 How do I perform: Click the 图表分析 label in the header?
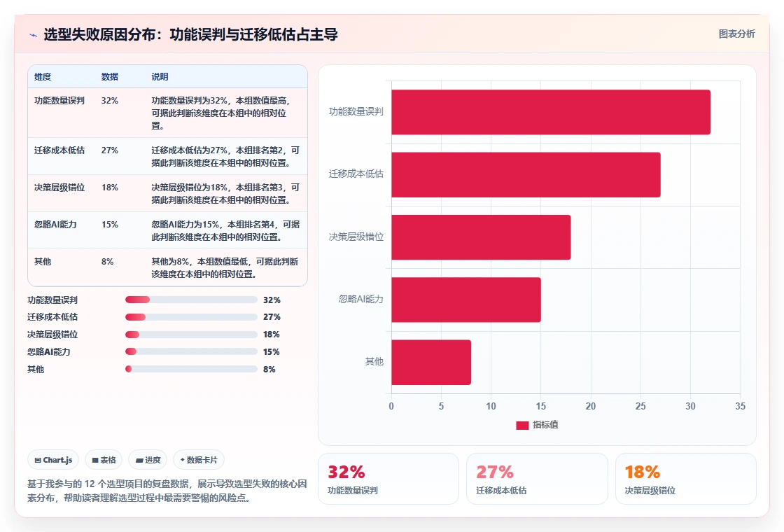(736, 34)
